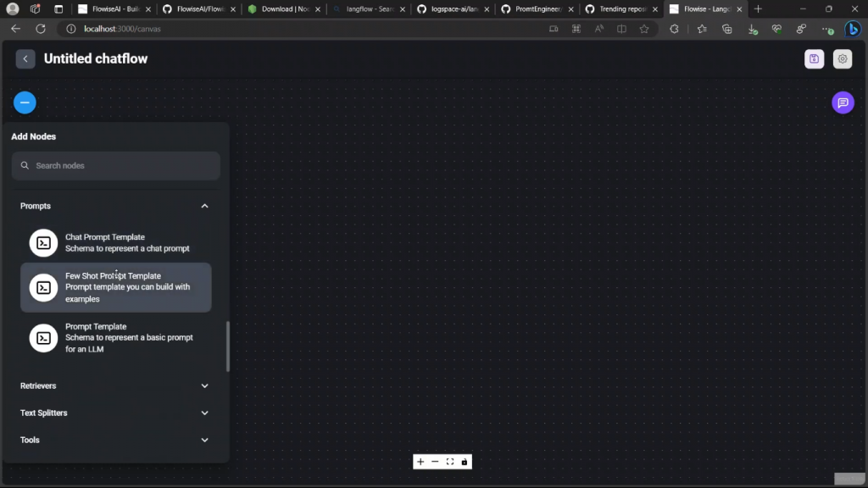Click the Prompt Template node icon
Screen dimensions: 868x488
click(43, 338)
